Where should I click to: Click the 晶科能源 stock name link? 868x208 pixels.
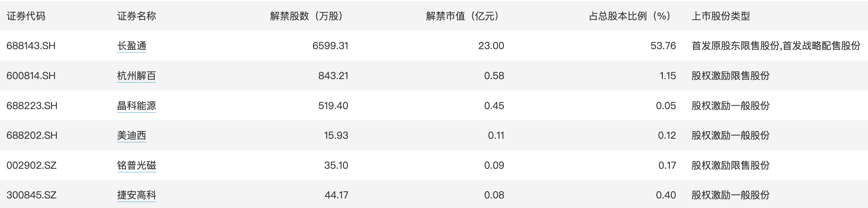tap(136, 106)
